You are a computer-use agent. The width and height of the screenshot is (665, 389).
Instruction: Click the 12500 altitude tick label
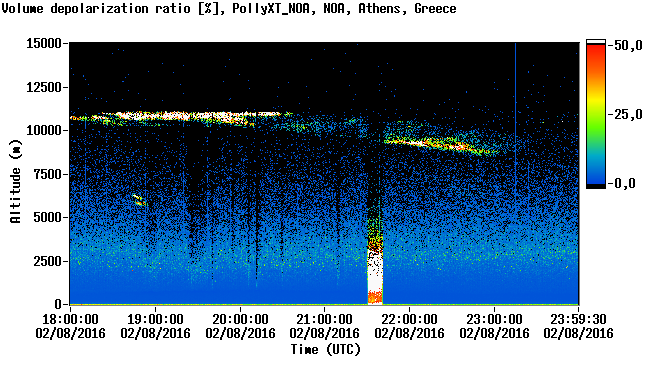44,87
